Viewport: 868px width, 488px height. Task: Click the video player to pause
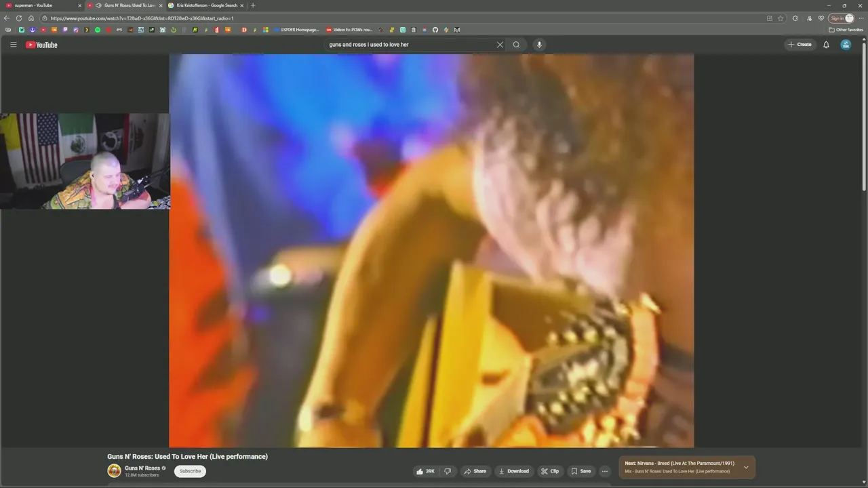tap(431, 251)
